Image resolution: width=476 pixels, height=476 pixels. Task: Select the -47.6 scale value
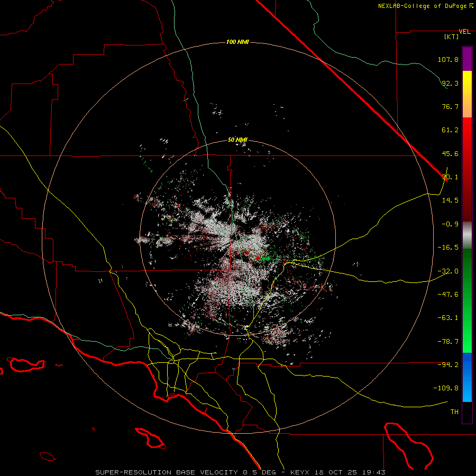coord(448,294)
